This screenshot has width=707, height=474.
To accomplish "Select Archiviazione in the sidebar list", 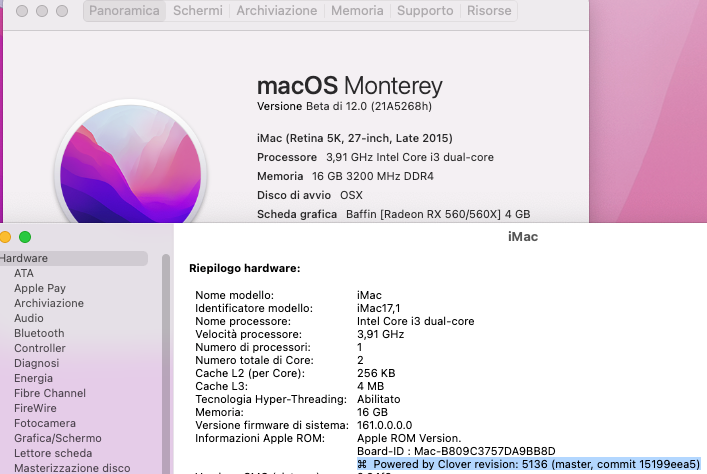I will (x=49, y=303).
